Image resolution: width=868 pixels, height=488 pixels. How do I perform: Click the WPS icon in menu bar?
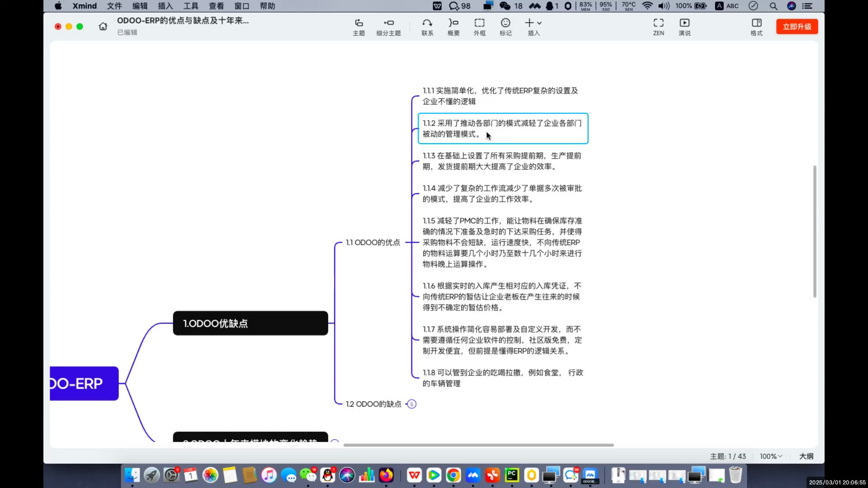point(437,6)
